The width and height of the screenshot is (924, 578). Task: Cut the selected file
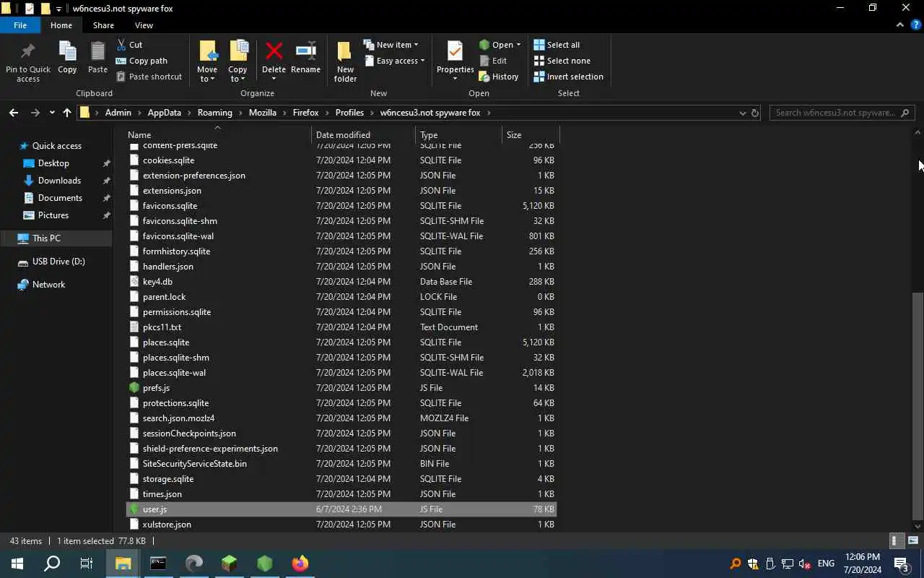tap(129, 45)
